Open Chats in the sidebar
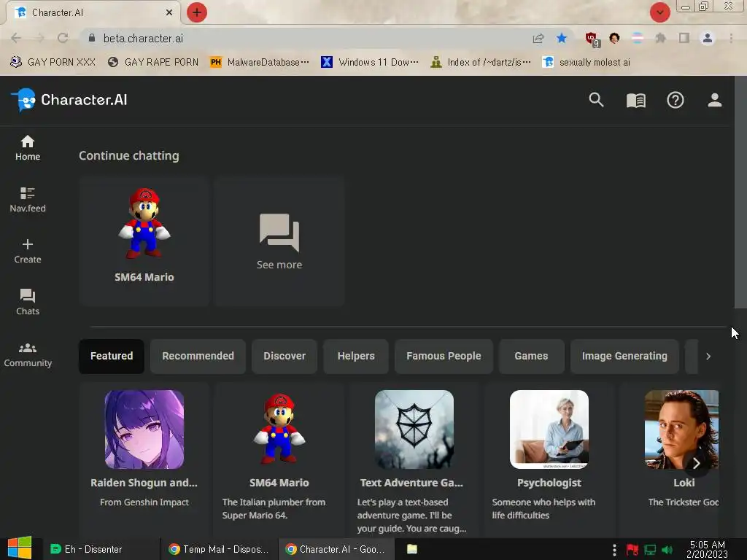 click(x=28, y=303)
